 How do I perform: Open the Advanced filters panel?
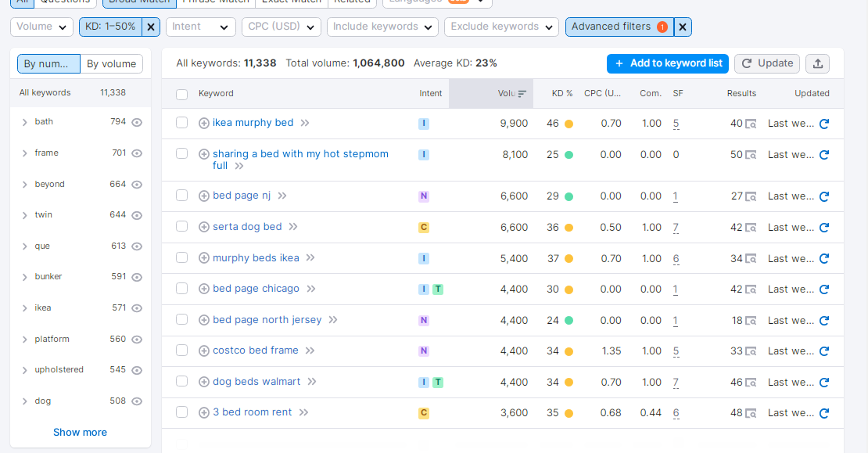pyautogui.click(x=619, y=27)
